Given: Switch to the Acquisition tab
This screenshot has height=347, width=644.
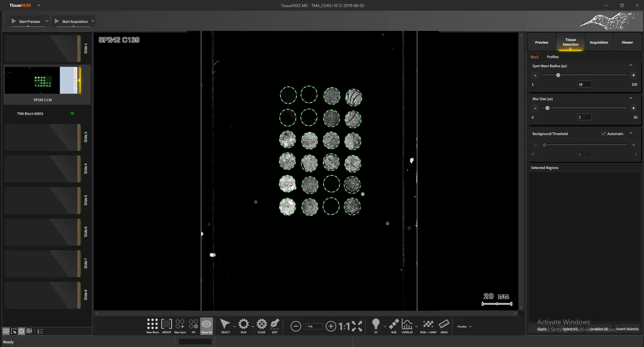Looking at the screenshot, I should (599, 42).
